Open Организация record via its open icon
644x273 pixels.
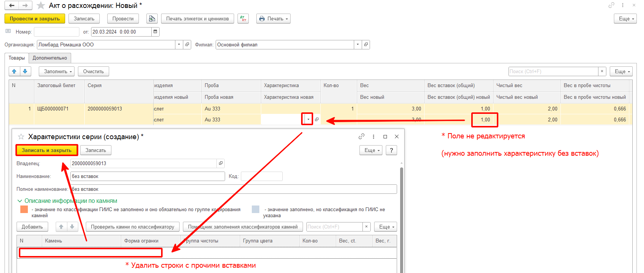[187, 44]
